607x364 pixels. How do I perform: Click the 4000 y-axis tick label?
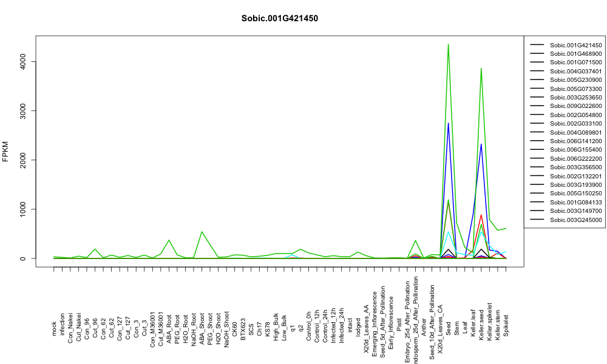(22, 61)
